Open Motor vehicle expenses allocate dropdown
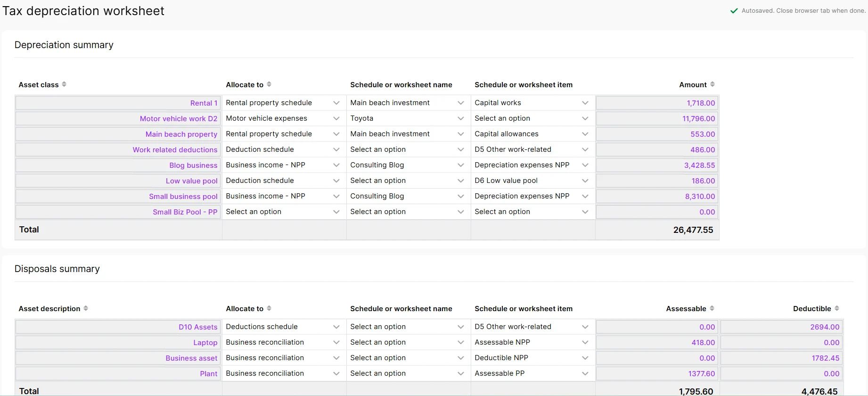The image size is (868, 396). [283, 118]
